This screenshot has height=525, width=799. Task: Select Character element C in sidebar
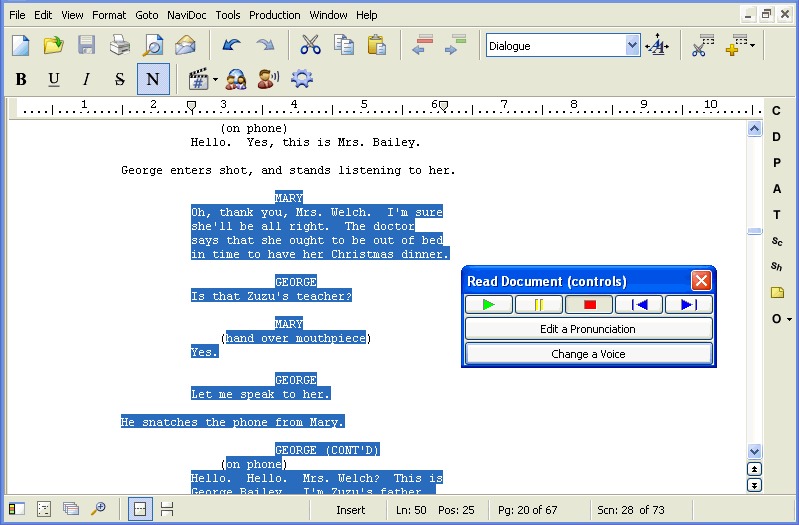click(x=776, y=111)
